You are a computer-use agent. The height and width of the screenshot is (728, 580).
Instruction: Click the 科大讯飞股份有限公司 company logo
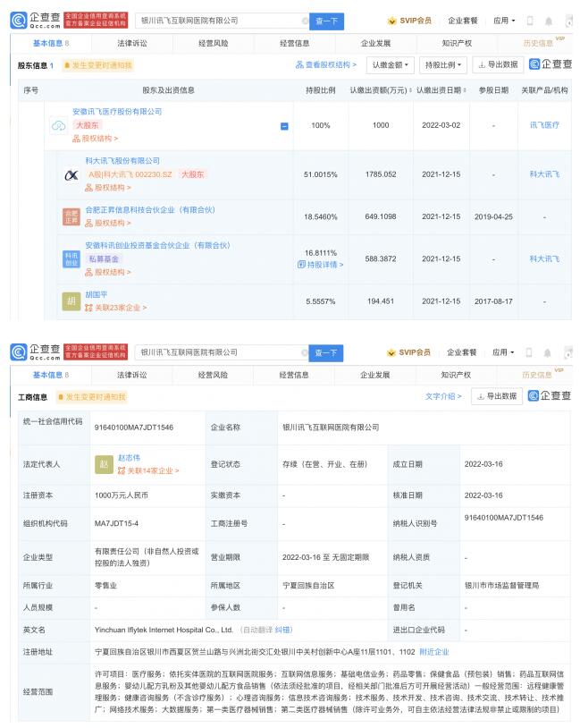pos(71,174)
